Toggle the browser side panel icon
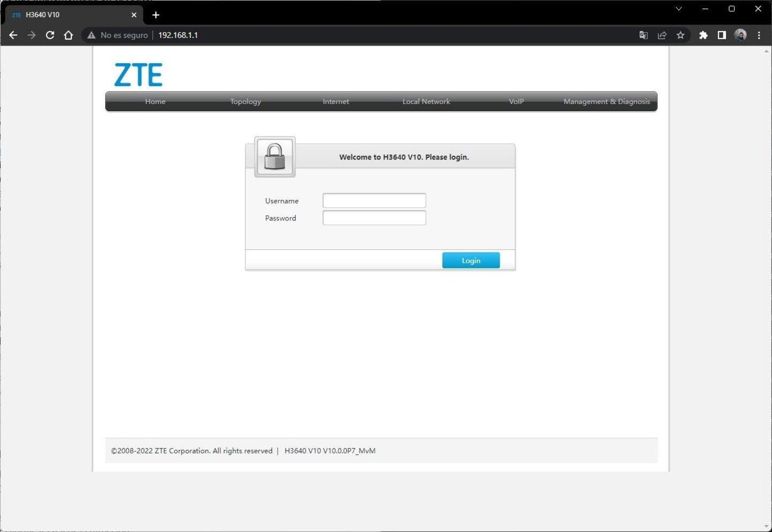Viewport: 772px width, 532px height. click(722, 35)
